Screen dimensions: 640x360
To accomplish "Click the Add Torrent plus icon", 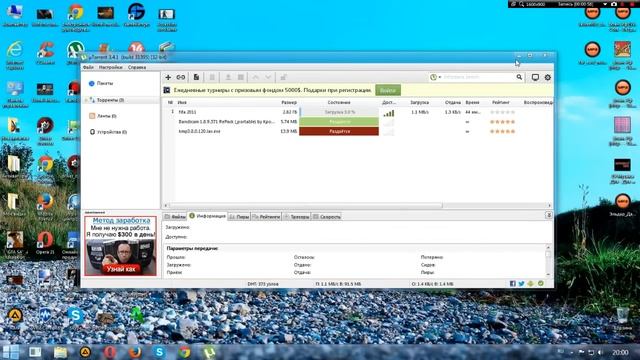I will tap(168, 77).
